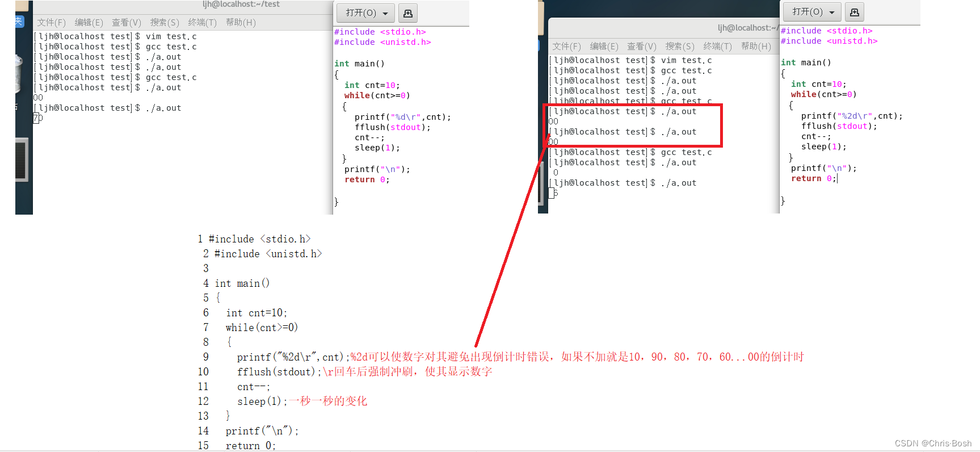Screen dimensions: 980x452
Task: Click listing line 2 '#include <unistd.h>'
Action: pyautogui.click(x=268, y=254)
